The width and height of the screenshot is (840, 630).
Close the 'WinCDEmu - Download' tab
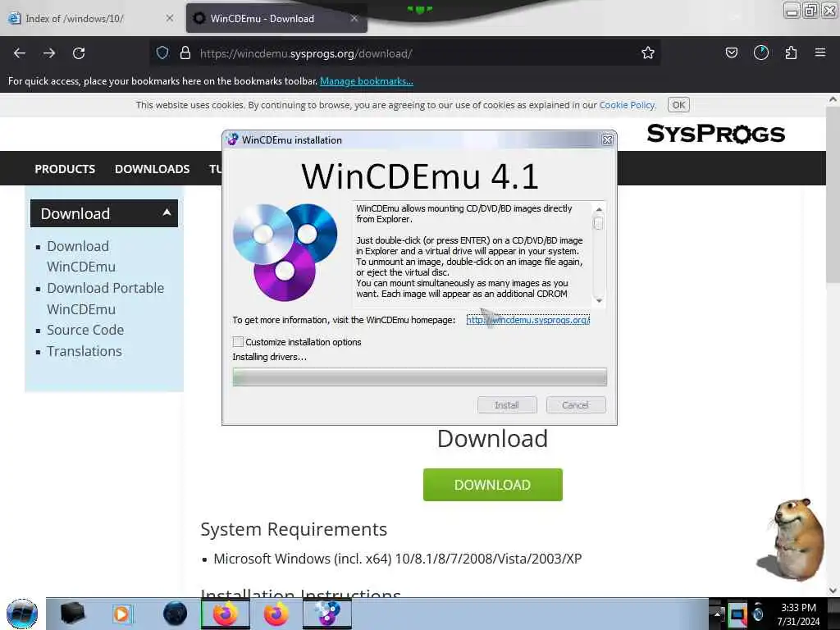[354, 18]
